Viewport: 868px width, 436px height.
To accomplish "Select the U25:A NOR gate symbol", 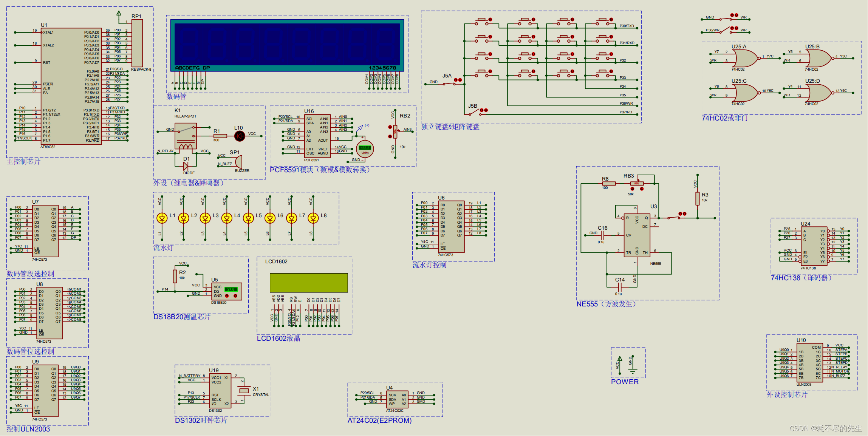I will tap(746, 59).
